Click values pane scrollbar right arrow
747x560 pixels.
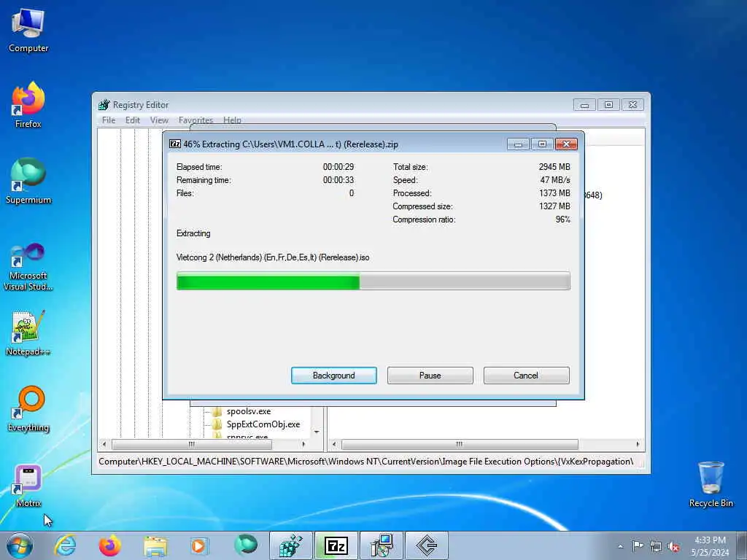pos(638,444)
